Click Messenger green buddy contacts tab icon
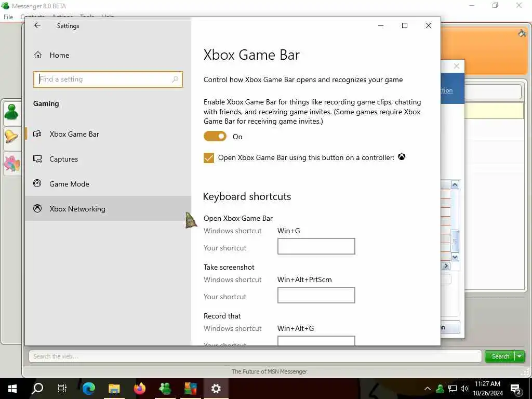The height and width of the screenshot is (399, 532). [11, 112]
